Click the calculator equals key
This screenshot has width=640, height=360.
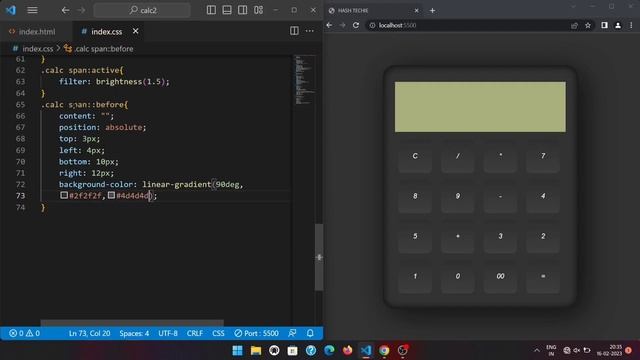tap(543, 276)
